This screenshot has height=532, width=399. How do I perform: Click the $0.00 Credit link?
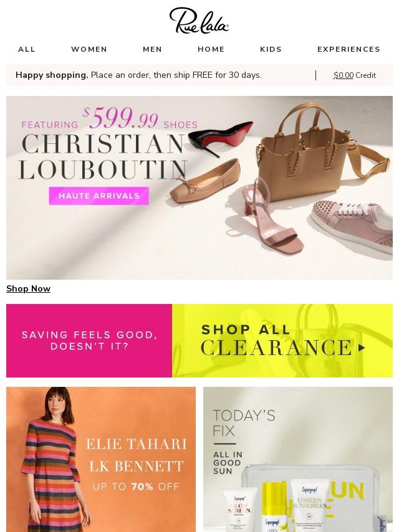355,75
